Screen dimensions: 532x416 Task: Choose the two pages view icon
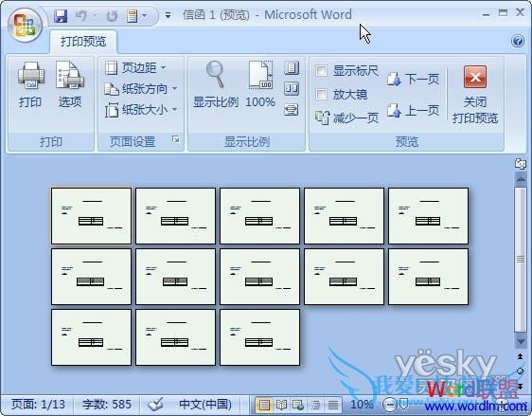[x=292, y=89]
